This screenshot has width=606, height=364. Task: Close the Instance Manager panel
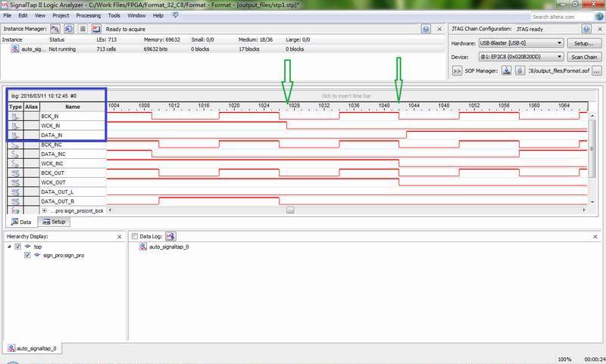tap(439, 29)
